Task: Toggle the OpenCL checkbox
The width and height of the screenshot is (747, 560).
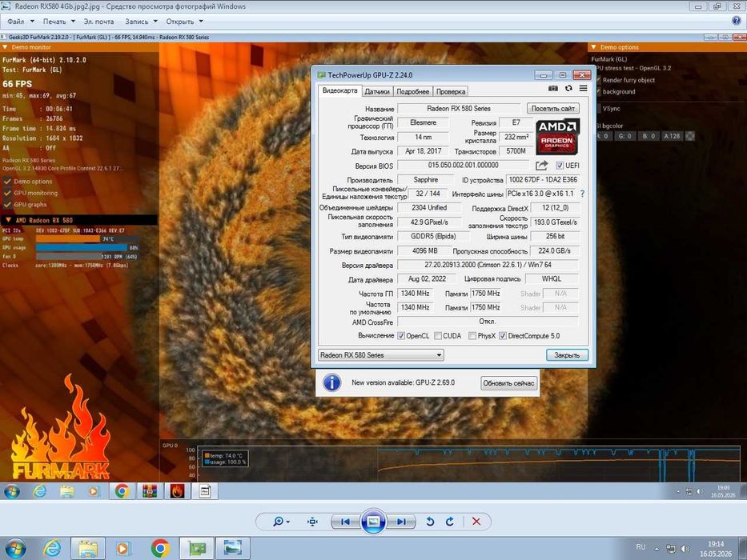Action: pyautogui.click(x=401, y=336)
